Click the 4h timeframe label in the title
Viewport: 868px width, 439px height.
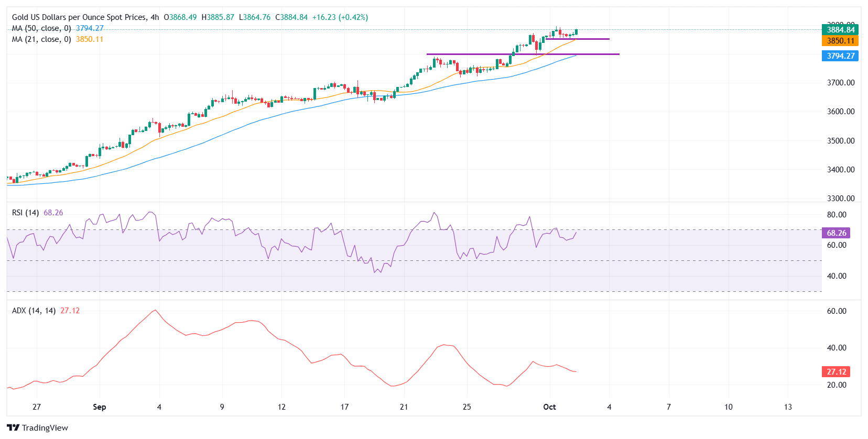pyautogui.click(x=155, y=17)
